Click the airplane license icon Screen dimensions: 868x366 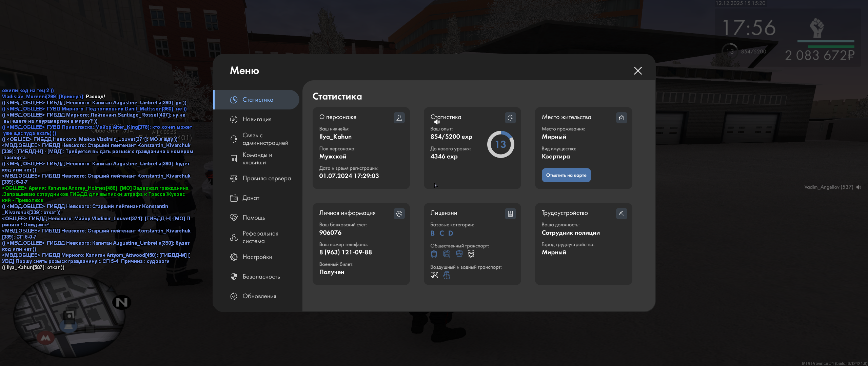click(434, 275)
